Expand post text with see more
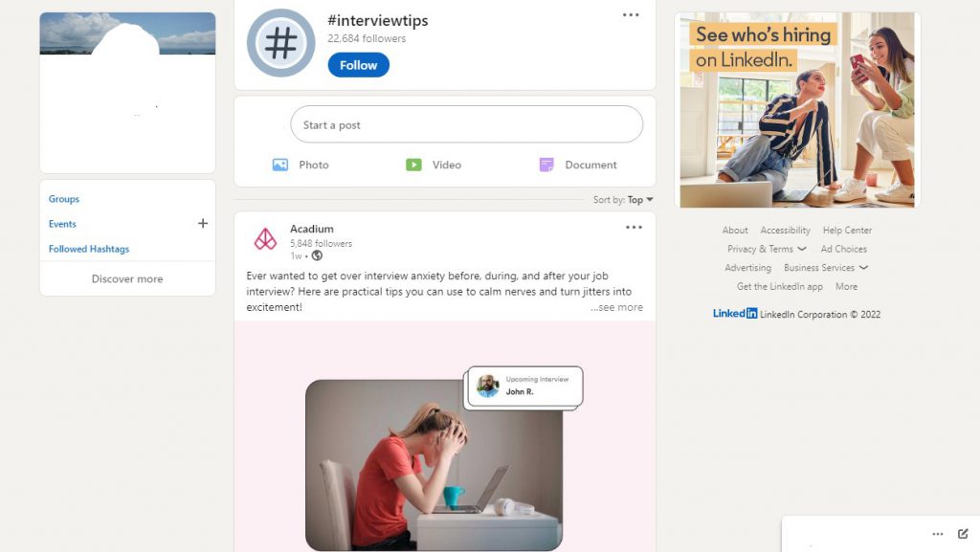 617,307
